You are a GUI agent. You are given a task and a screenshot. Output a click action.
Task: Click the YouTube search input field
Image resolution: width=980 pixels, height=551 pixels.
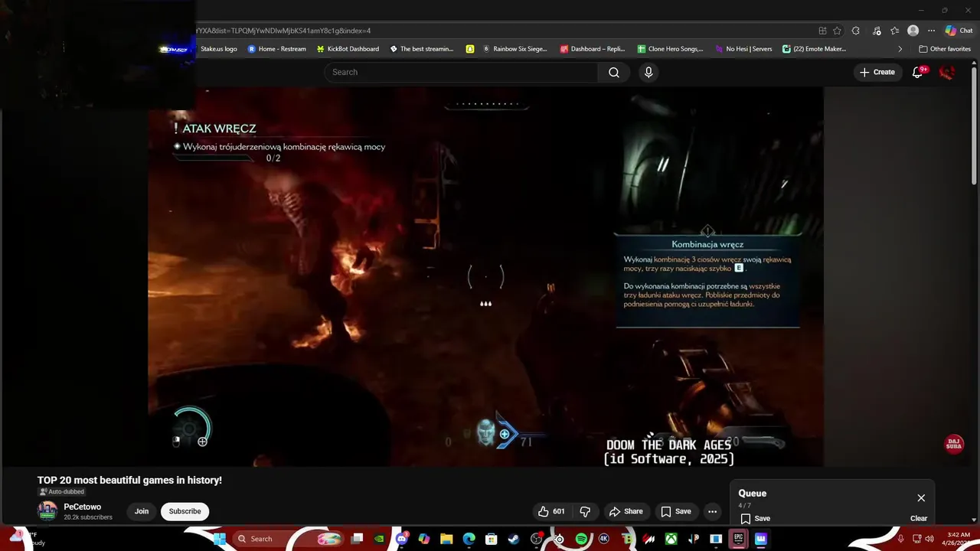(461, 72)
